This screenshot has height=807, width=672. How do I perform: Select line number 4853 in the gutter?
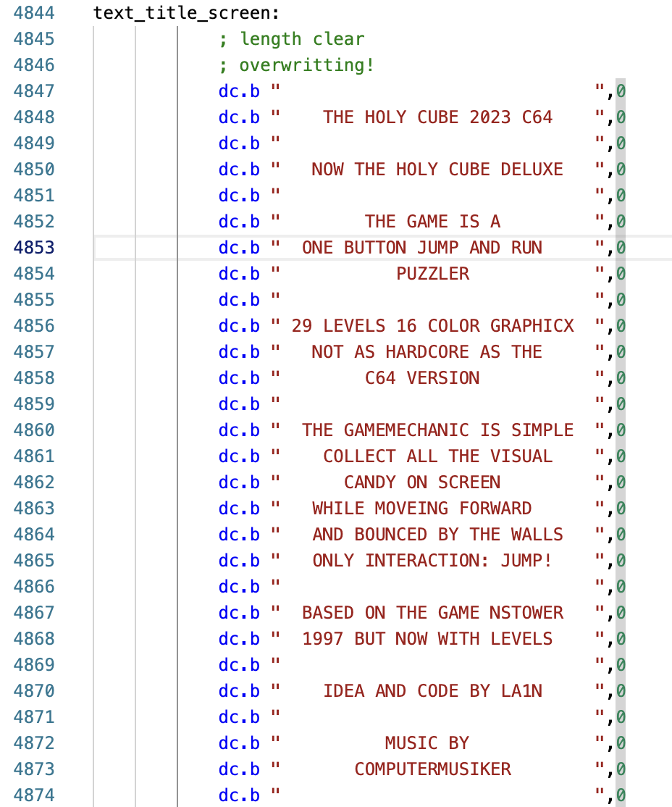pyautogui.click(x=33, y=248)
